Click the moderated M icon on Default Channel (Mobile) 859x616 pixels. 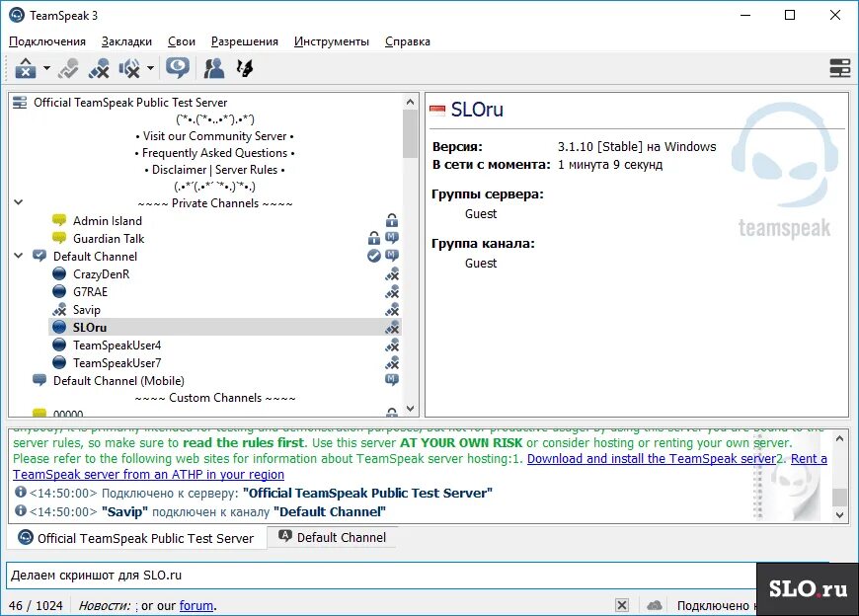(392, 379)
